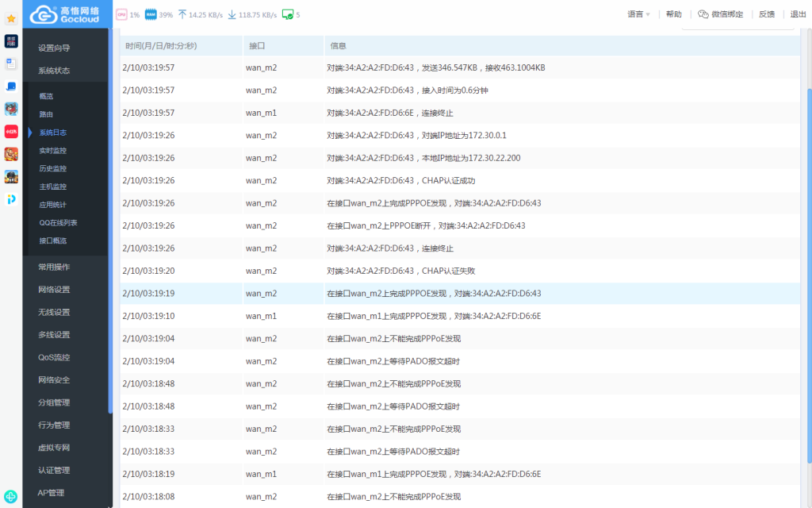Click the download speed arrow icon
The width and height of the screenshot is (812, 508).
tap(232, 14)
